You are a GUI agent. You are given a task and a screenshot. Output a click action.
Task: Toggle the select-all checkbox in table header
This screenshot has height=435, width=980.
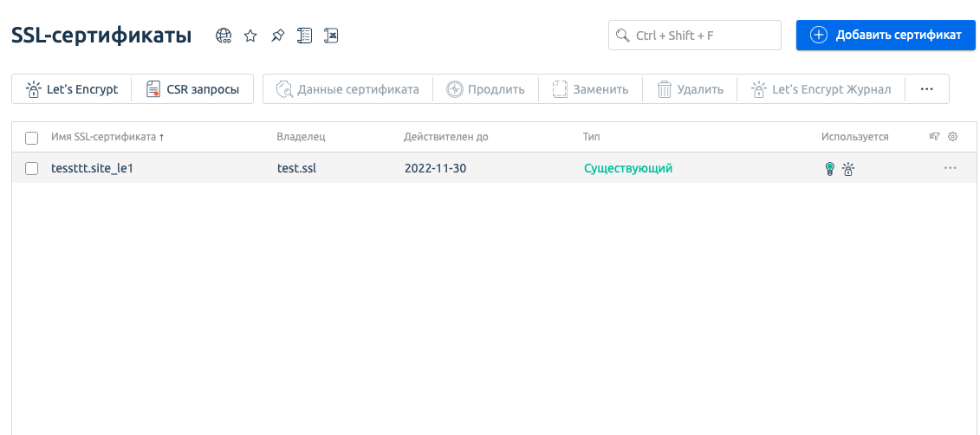click(x=32, y=138)
